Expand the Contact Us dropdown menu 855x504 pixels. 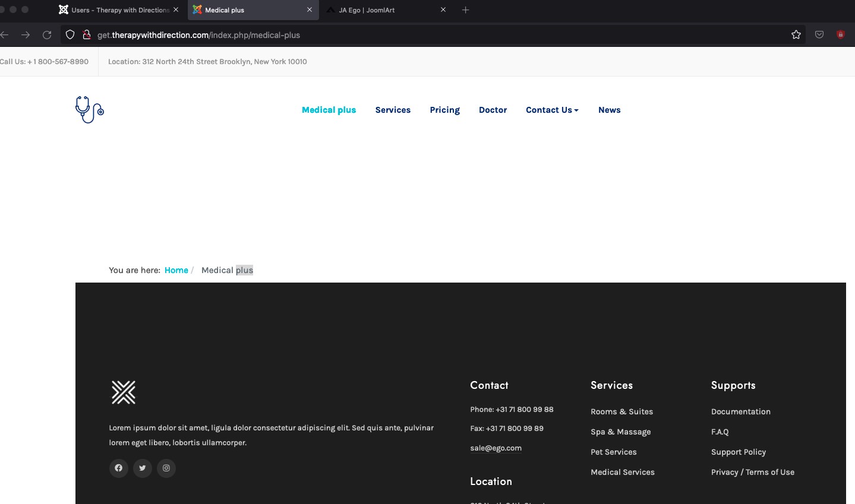tap(552, 110)
